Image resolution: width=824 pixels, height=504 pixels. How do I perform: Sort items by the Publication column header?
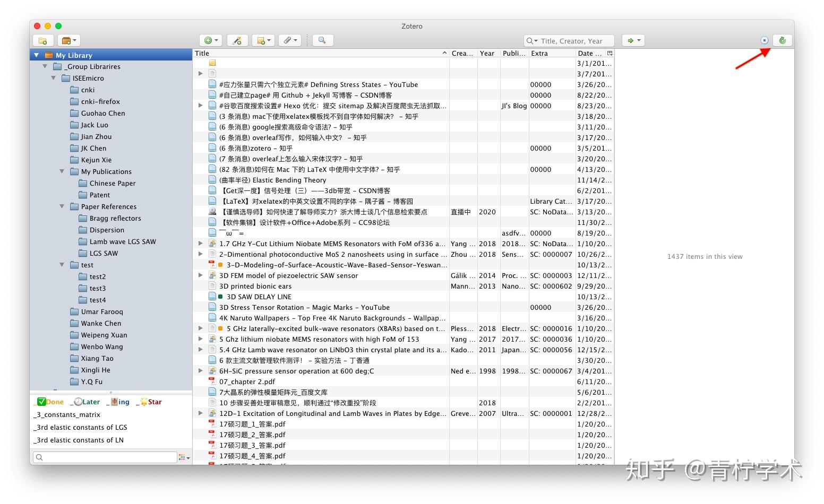point(514,53)
